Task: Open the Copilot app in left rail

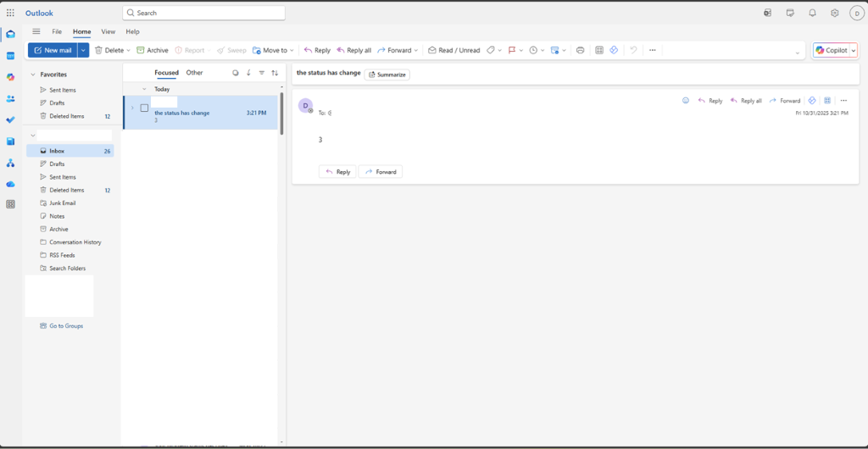Action: point(10,77)
